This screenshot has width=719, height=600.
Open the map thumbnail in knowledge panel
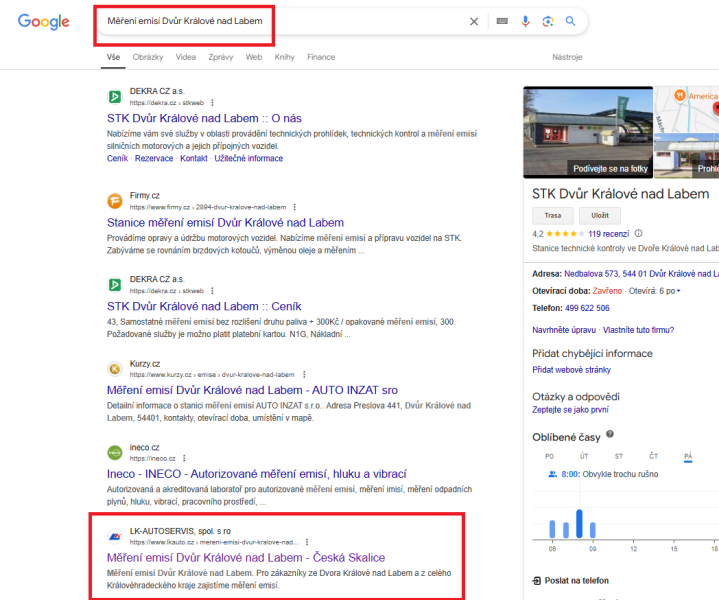[x=686, y=109]
